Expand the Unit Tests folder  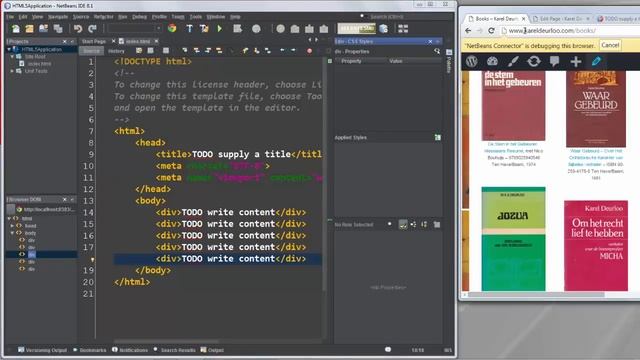[12, 71]
